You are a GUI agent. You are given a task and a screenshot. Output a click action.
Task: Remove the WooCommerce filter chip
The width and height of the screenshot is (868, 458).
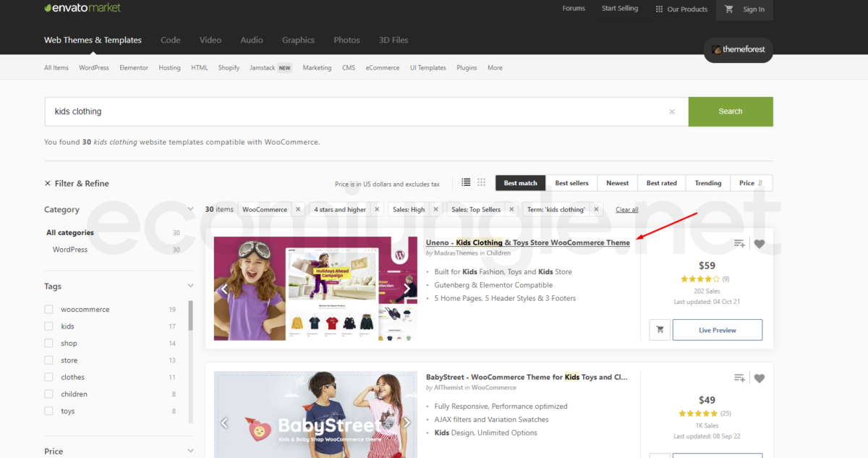pos(298,209)
